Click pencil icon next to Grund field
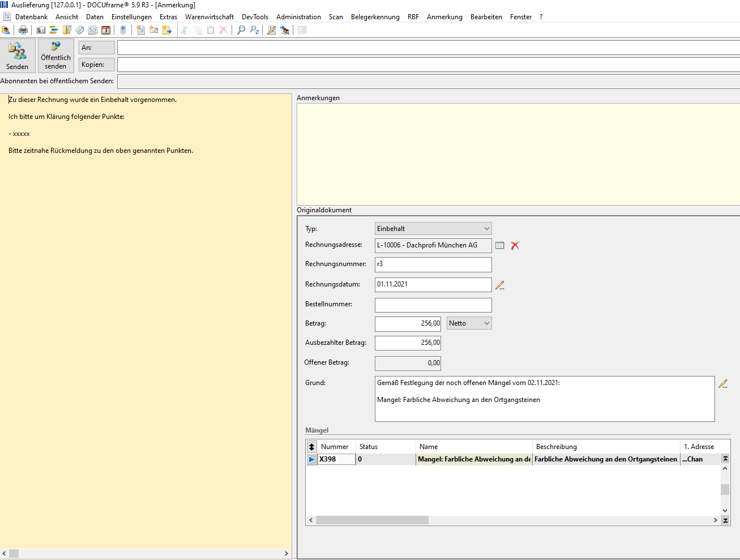 723,383
